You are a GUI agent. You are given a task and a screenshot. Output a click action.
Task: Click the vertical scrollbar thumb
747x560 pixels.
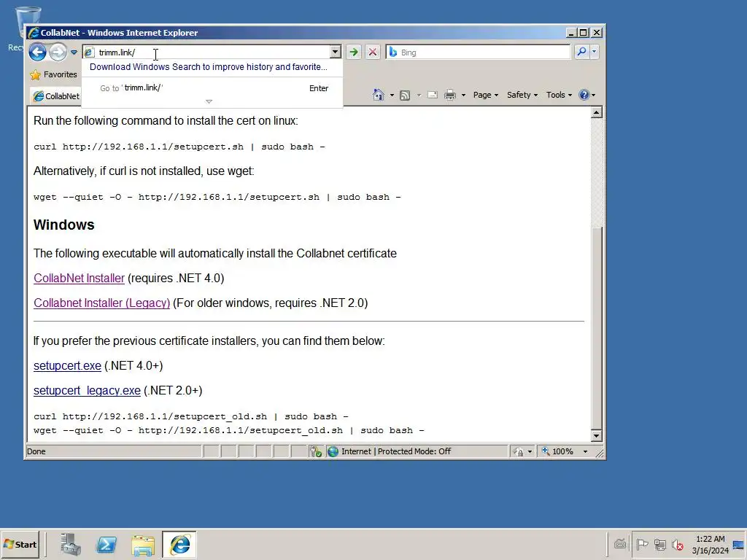tap(597, 327)
